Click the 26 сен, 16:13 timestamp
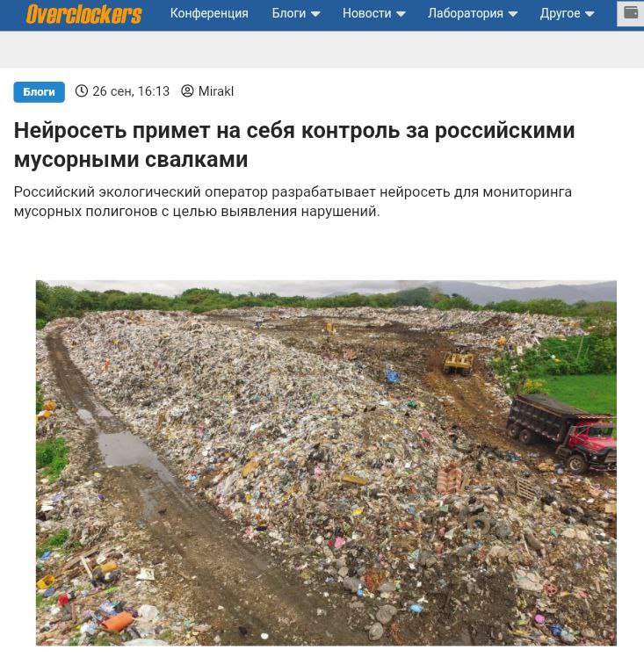644x657 pixels. 131,91
